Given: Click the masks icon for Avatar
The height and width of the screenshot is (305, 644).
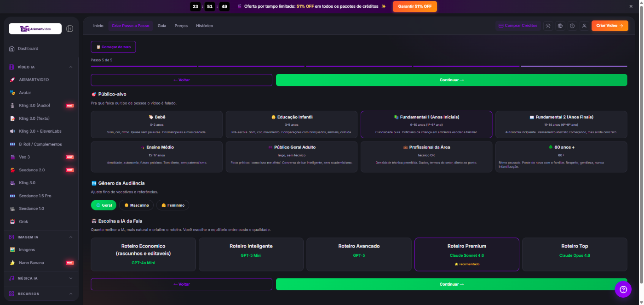Looking at the screenshot, I should pyautogui.click(x=13, y=93).
